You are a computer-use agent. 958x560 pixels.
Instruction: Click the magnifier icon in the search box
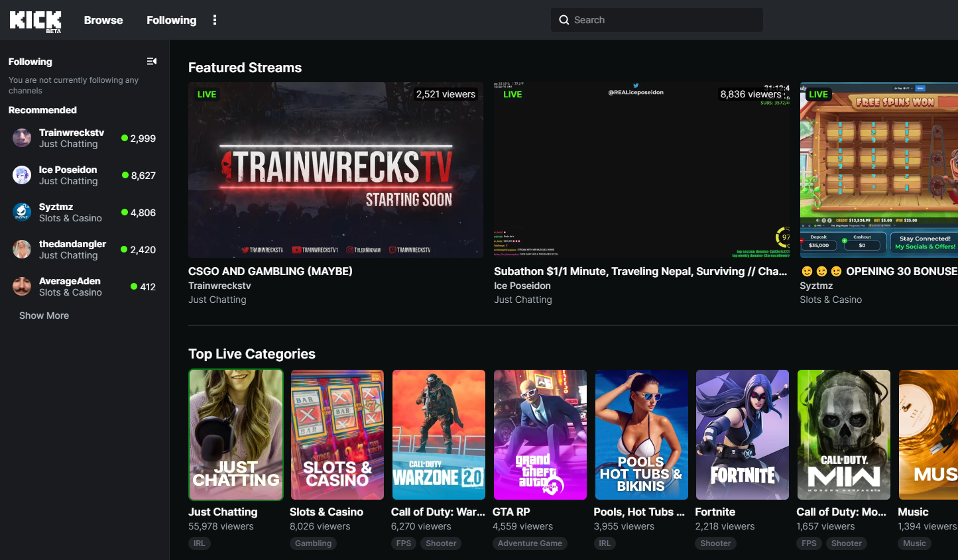tap(564, 20)
